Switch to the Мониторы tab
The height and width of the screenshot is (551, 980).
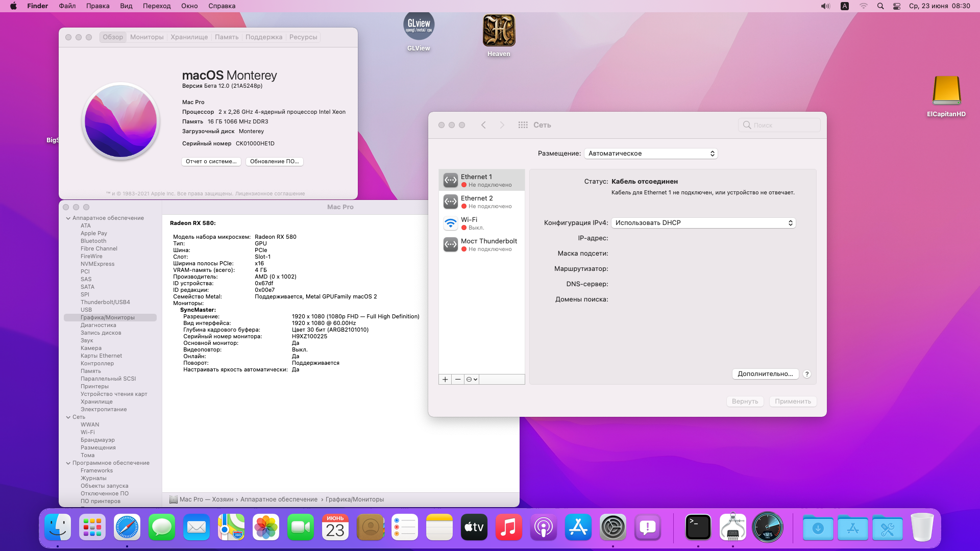[146, 37]
